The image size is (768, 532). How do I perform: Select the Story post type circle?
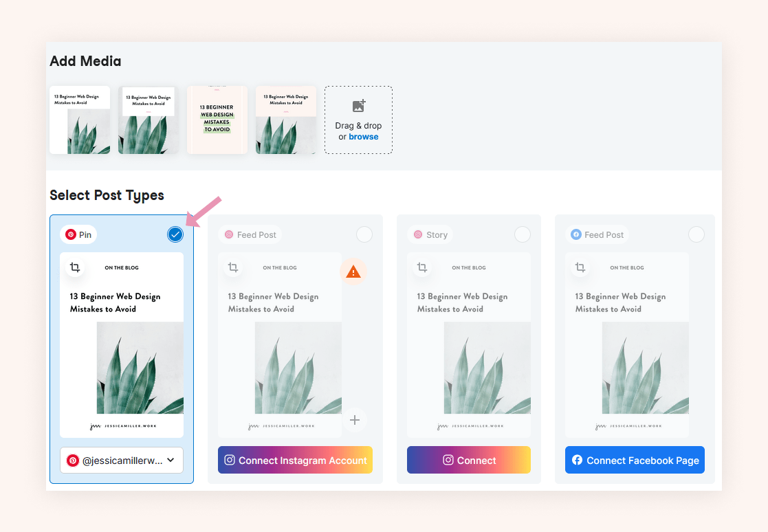point(523,234)
